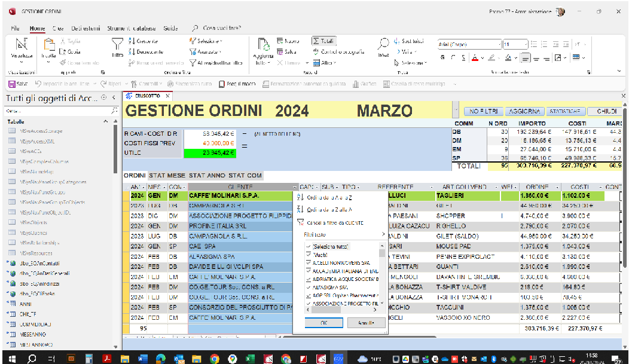Collapse the Tabelle group in navigation pane
This screenshot has width=632, height=364.
point(106,121)
